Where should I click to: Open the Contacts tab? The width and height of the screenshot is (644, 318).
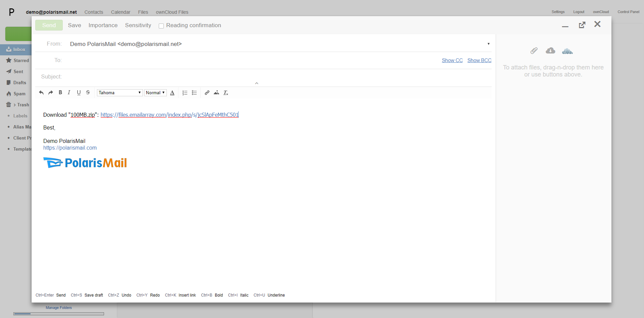94,12
